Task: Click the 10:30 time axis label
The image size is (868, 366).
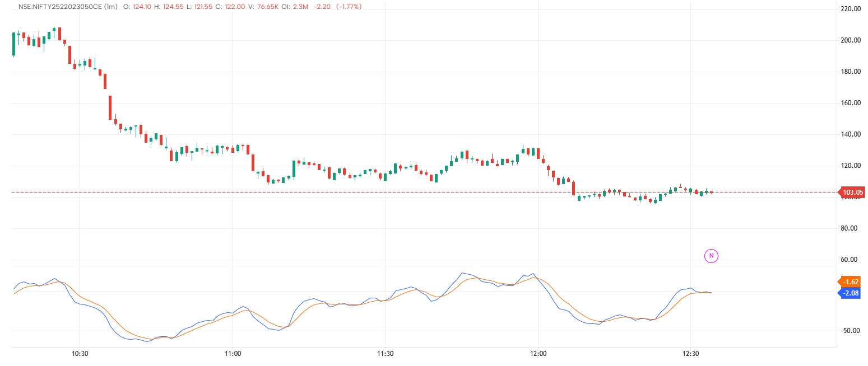Action: (x=80, y=354)
